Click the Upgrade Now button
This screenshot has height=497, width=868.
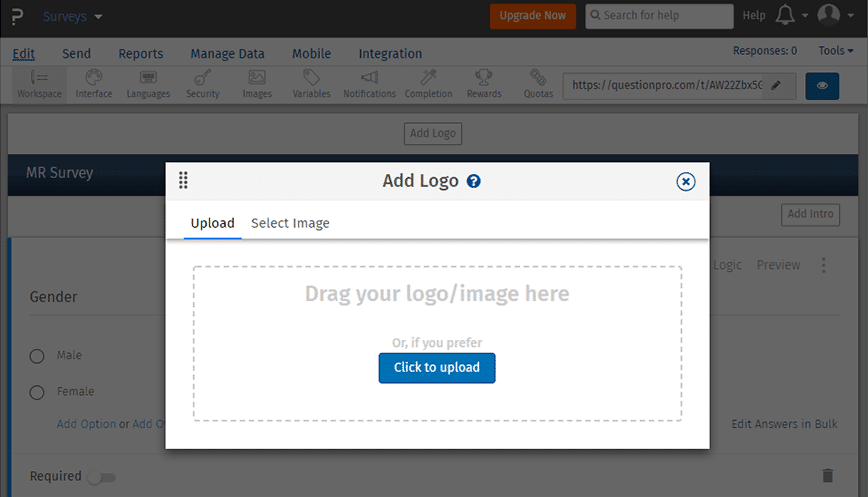click(x=533, y=16)
